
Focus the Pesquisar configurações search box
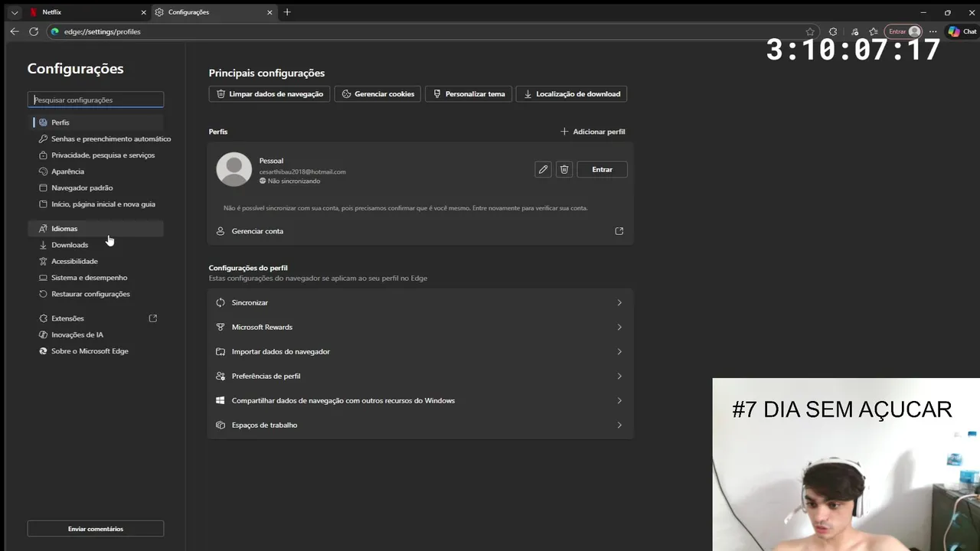[x=96, y=99]
